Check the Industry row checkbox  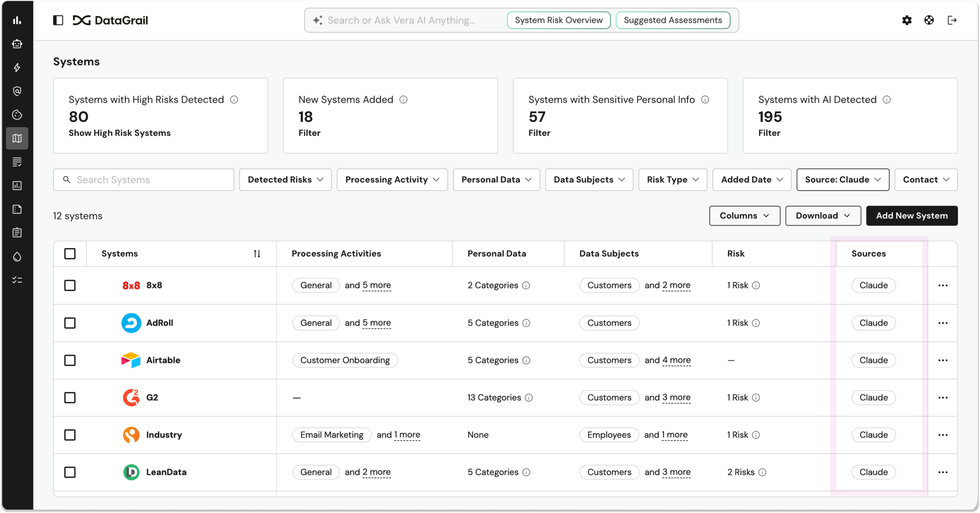pos(70,435)
